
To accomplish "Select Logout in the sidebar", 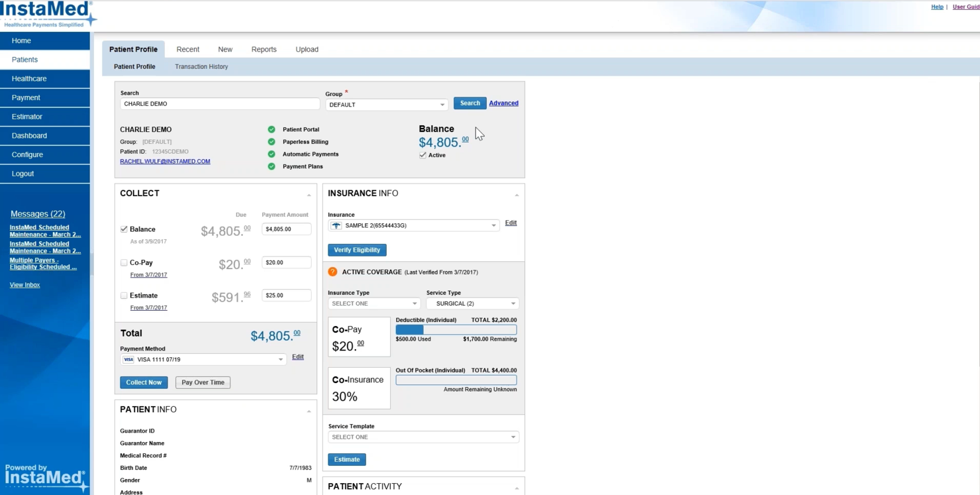I will tap(45, 174).
